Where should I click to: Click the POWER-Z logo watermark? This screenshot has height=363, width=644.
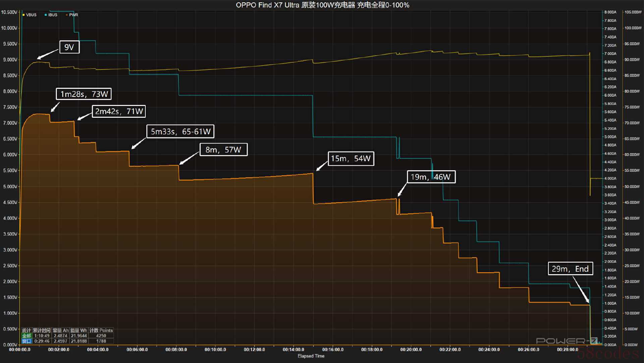click(566, 341)
